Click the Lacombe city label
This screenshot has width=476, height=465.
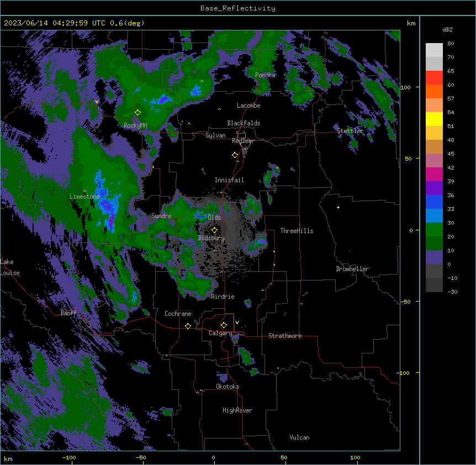point(248,105)
